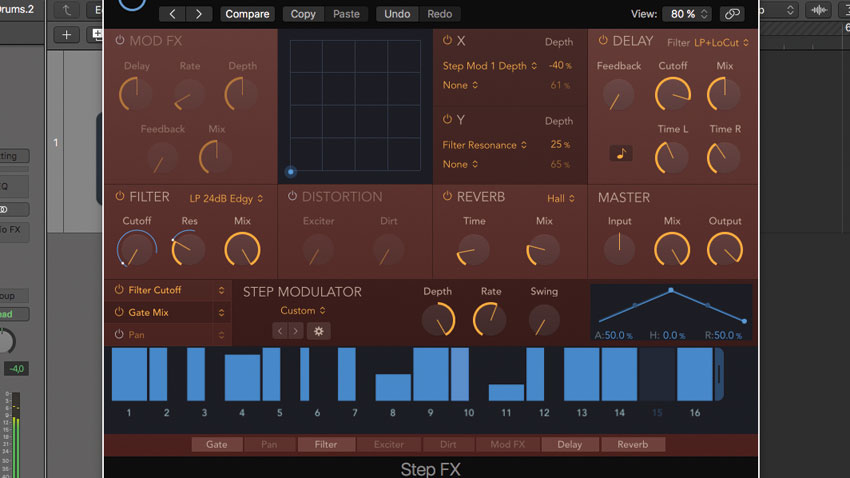Open the reverb Hall type dropdown

click(561, 198)
